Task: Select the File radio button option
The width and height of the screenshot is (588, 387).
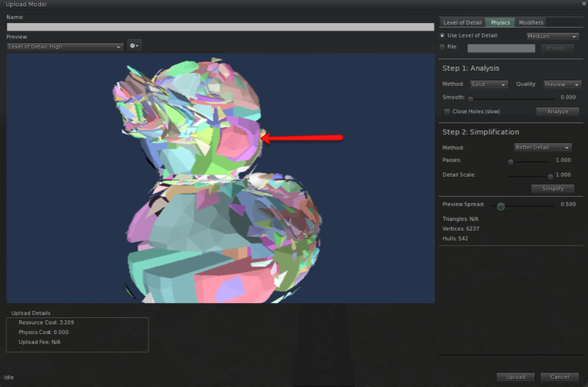Action: click(x=442, y=47)
